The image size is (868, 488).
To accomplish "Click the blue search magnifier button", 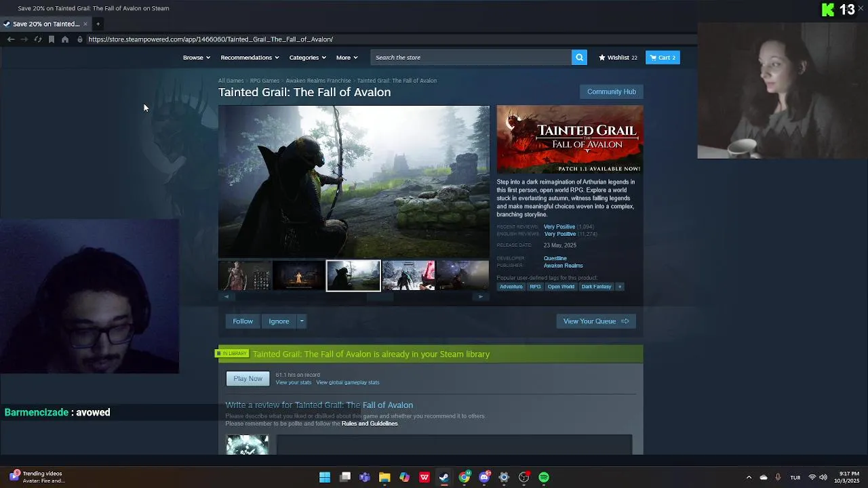I will click(579, 58).
